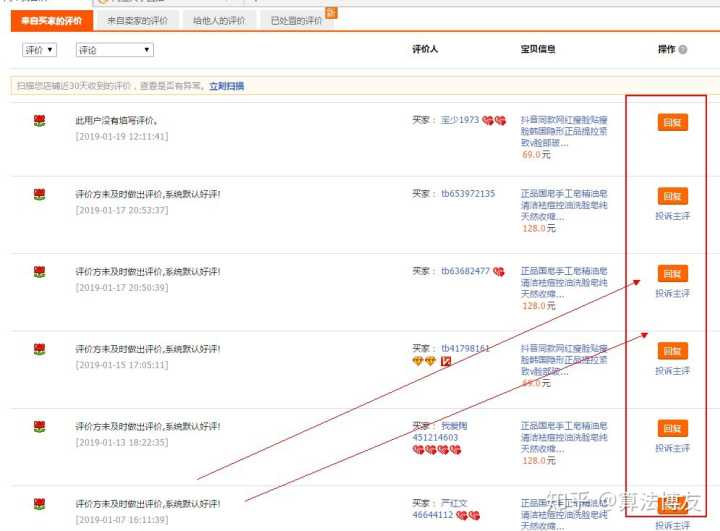Click 投诉主评 for buyer tb63682477's review
The width and height of the screenshot is (720, 531).
tap(672, 293)
